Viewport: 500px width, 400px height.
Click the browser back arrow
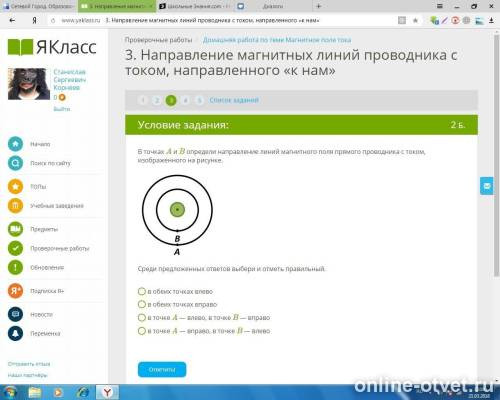[12, 20]
